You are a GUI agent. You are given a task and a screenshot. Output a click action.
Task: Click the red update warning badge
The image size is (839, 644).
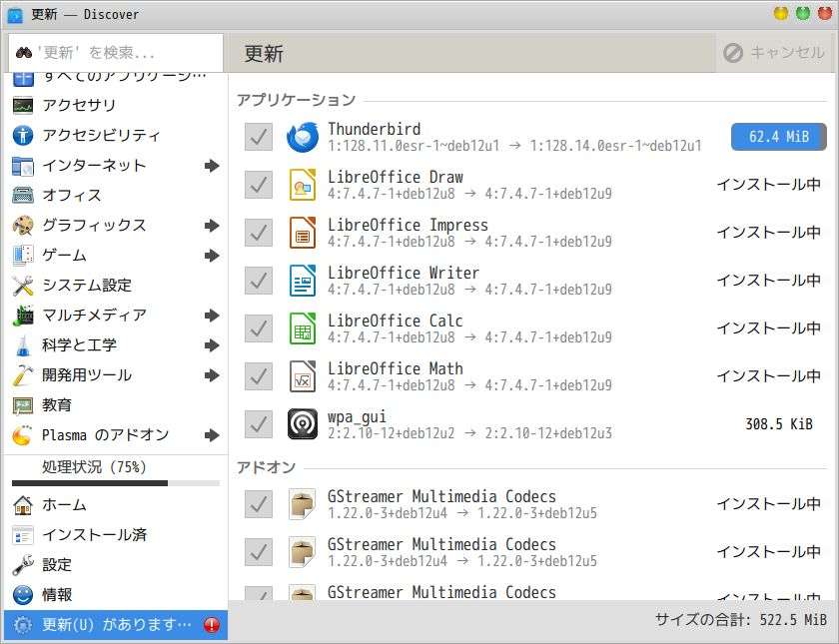point(212,625)
